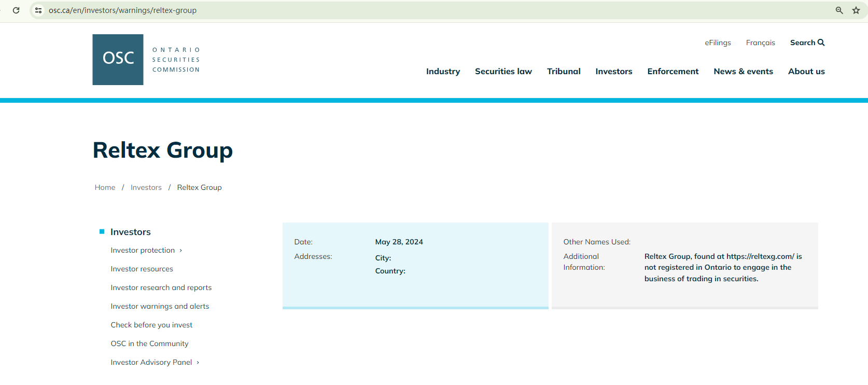Open the Industry menu
The image size is (868, 385).
coord(443,72)
